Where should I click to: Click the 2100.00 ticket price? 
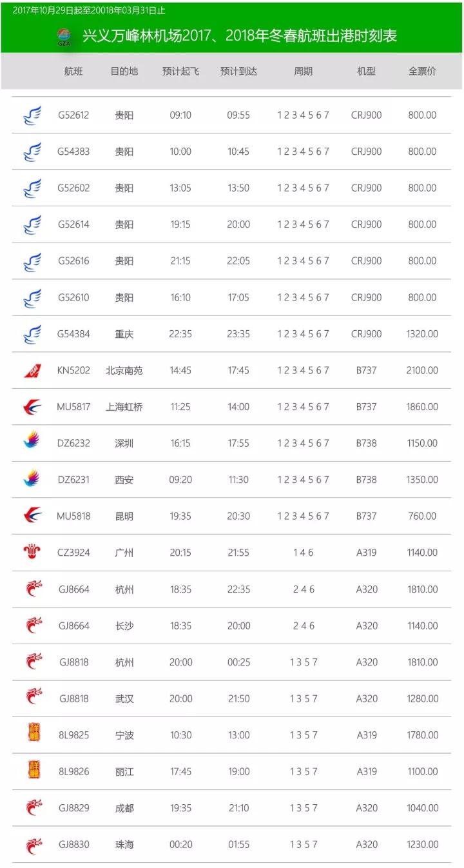tap(422, 371)
